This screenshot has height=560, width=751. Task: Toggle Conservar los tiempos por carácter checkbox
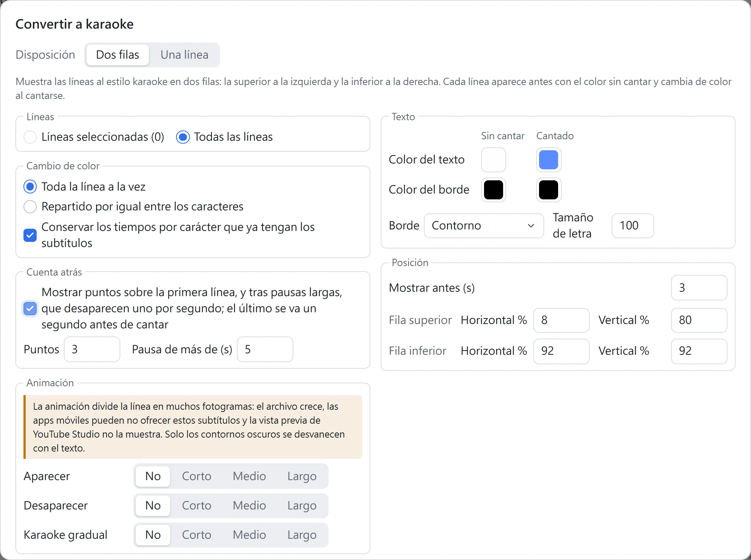(30, 235)
